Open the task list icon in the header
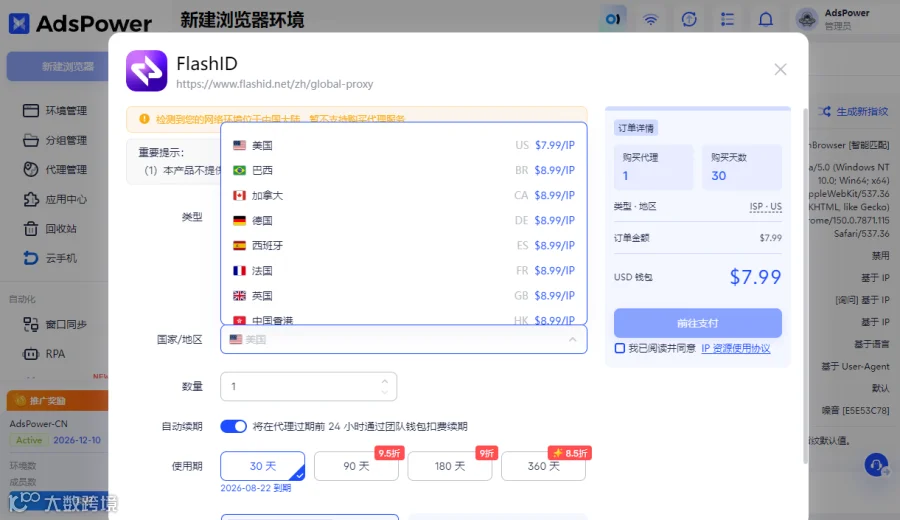Viewport: 900px width, 520px height. click(x=727, y=20)
